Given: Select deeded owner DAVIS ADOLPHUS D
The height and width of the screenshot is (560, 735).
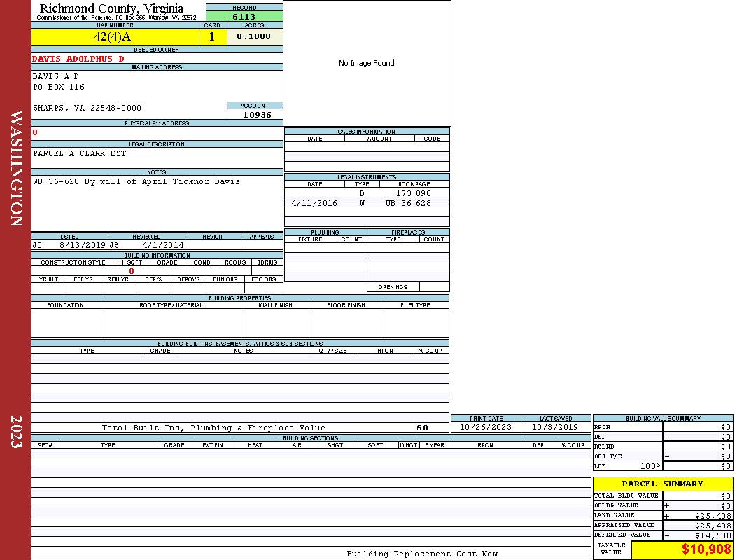Looking at the screenshot, I should click(78, 59).
